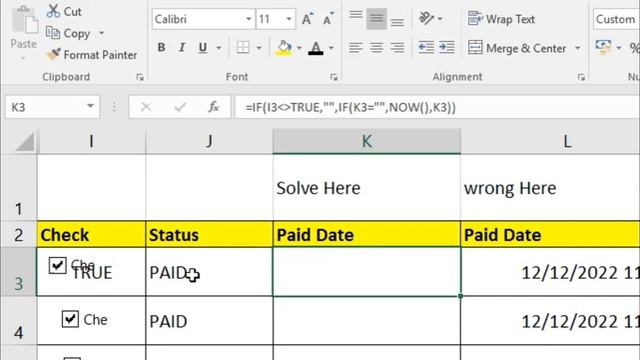The height and width of the screenshot is (360, 640).
Task: Toggle Bold formatting
Action: point(161,48)
